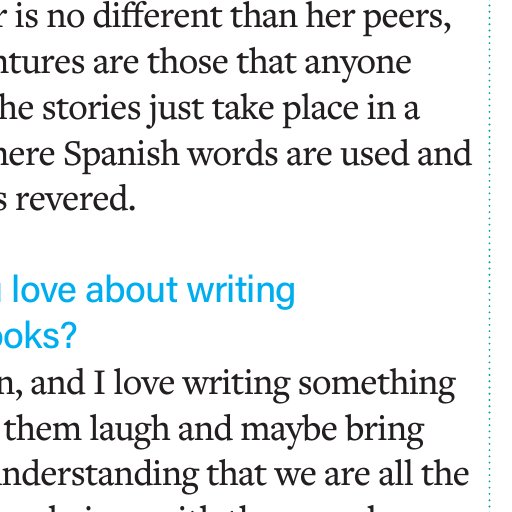Screen dimensions: 512x512
Task: Click the word 'different' in the top line
Action: pos(158,16)
